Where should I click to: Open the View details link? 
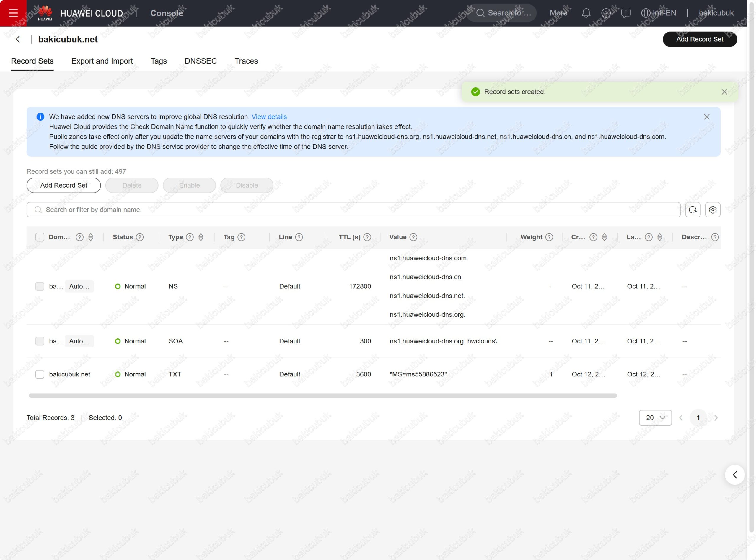point(269,117)
